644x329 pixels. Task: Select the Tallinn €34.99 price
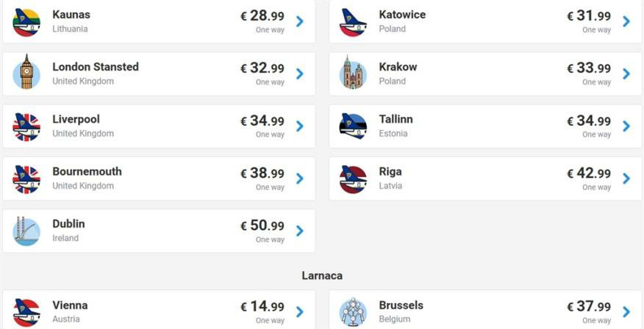[x=589, y=120]
